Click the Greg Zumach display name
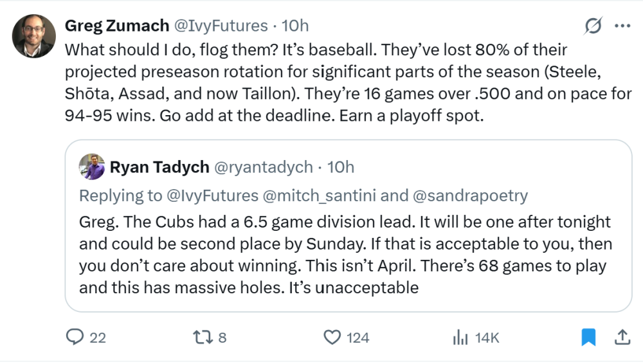This screenshot has width=643, height=364. pos(116,26)
